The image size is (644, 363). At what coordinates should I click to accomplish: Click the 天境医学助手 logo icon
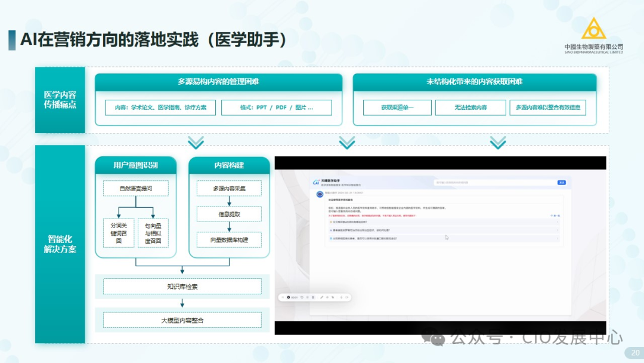[315, 181]
